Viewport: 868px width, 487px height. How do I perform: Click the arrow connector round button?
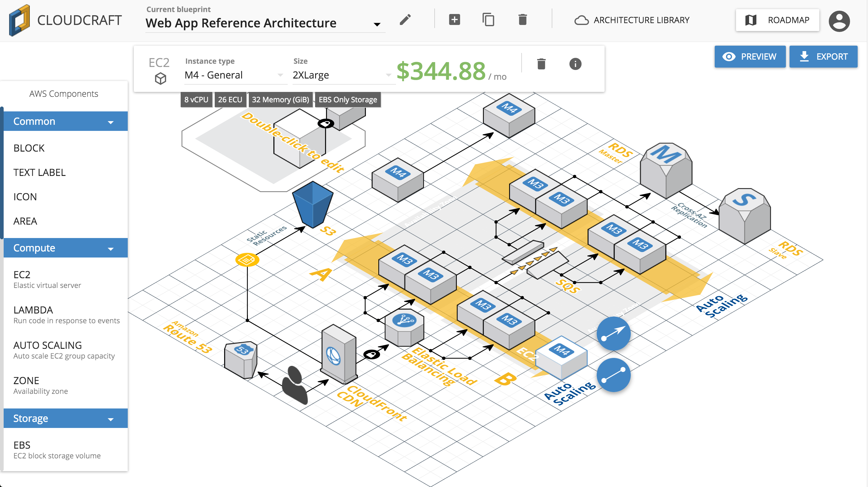[x=613, y=334]
